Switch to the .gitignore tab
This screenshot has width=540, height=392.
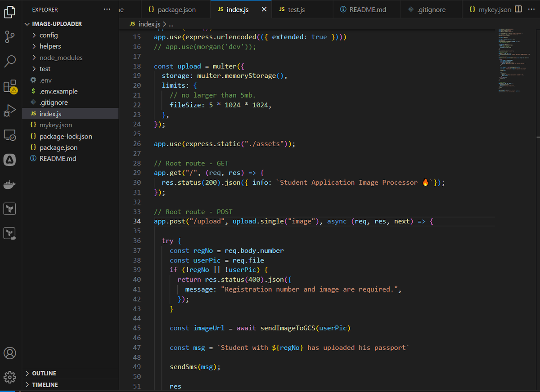coord(431,9)
